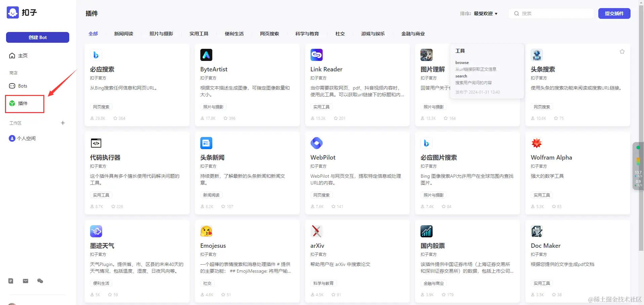
Task: Click the 科学与教育 tag on arXiv card
Action: pos(324,283)
